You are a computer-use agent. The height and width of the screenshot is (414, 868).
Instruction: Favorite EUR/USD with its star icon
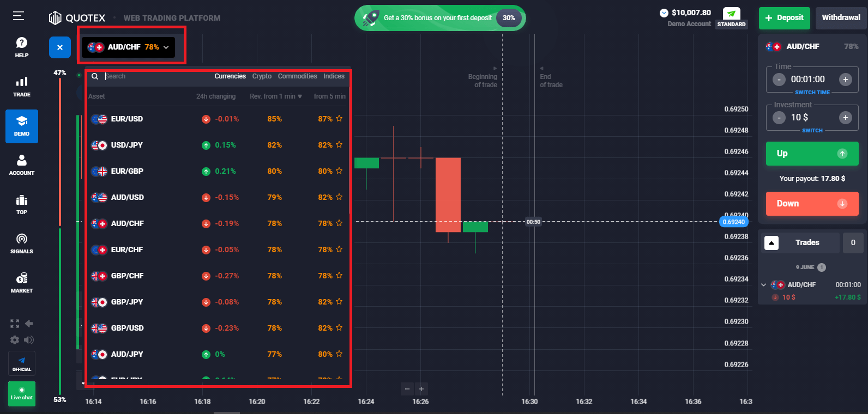tap(339, 118)
